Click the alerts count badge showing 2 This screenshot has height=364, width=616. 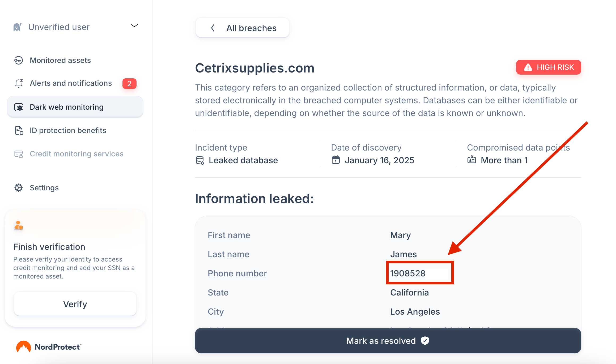129,84
